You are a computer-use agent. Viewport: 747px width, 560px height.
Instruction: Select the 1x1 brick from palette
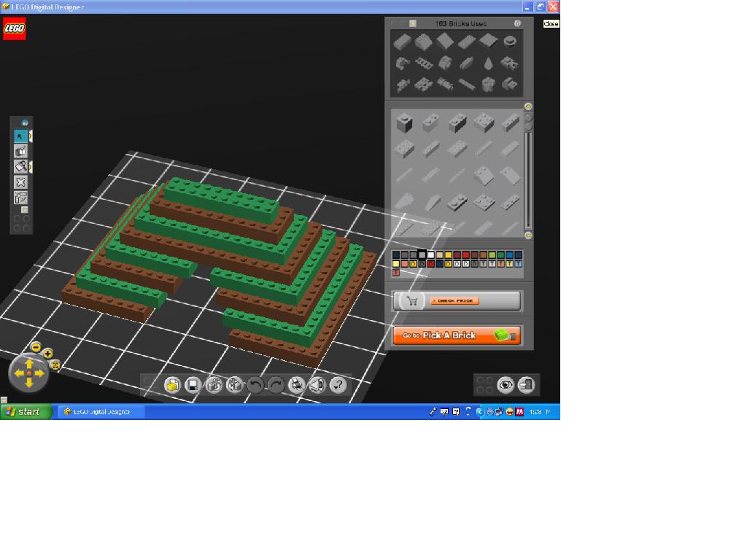pyautogui.click(x=404, y=122)
